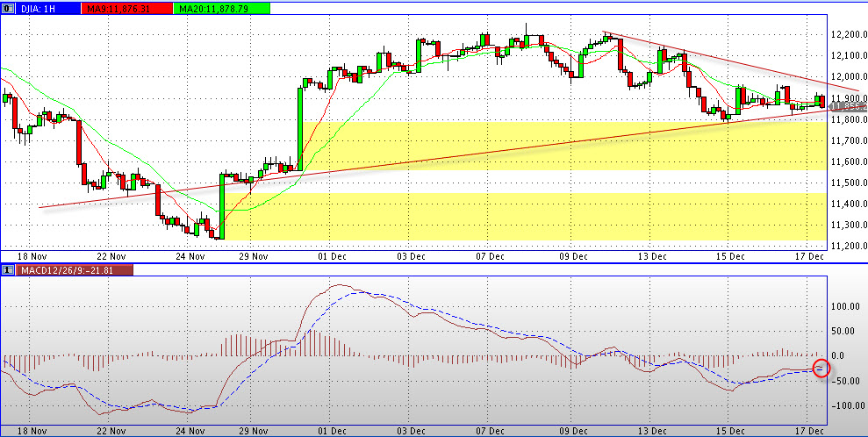The image size is (868, 437).
Task: Click 03 Dec on the price chart date axis
Action: 410,256
